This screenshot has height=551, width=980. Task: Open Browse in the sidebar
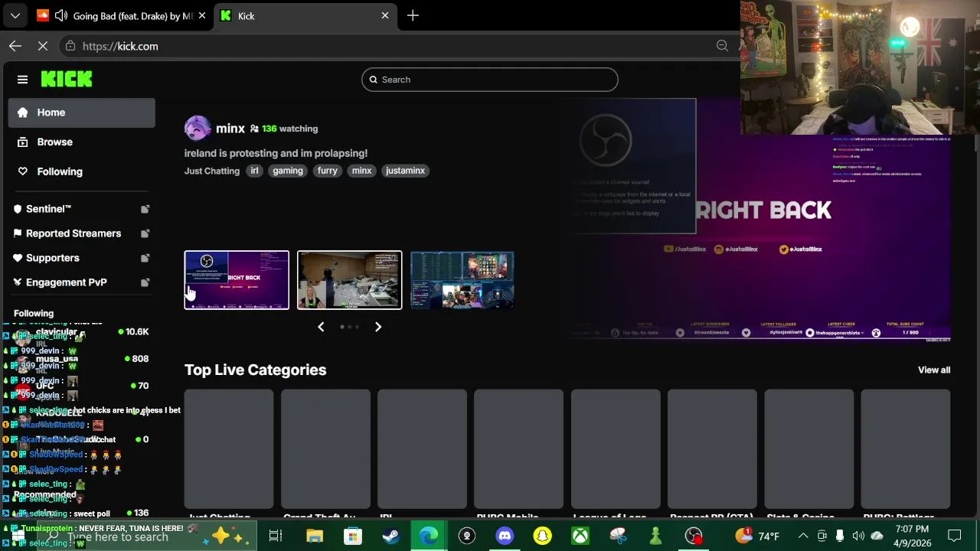click(82, 142)
